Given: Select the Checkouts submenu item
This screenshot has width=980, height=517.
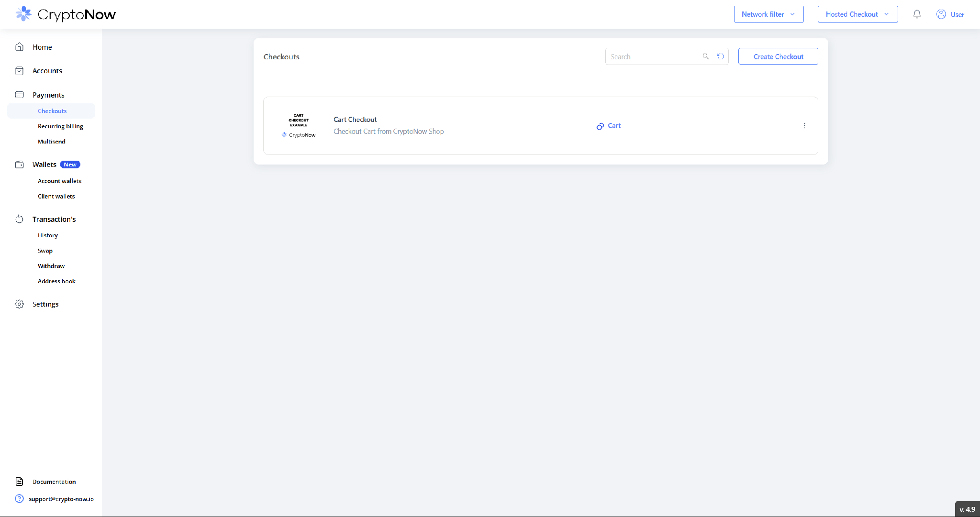Looking at the screenshot, I should click(x=51, y=111).
